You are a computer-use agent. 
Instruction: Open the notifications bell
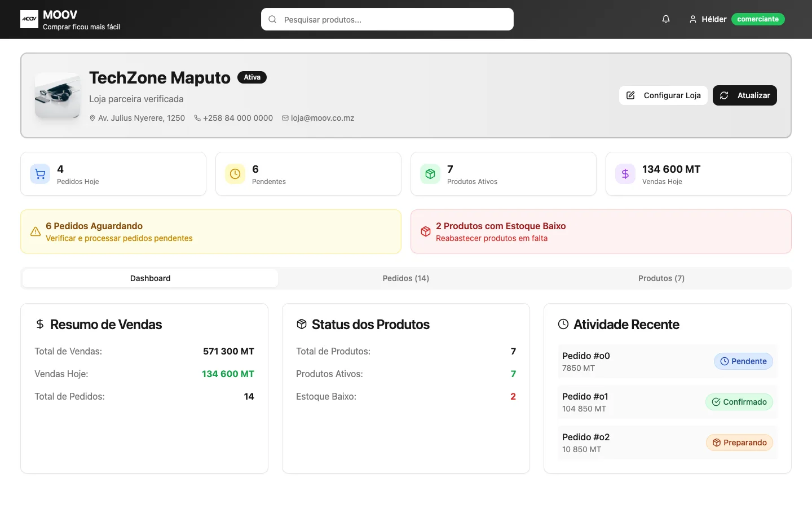(x=666, y=19)
